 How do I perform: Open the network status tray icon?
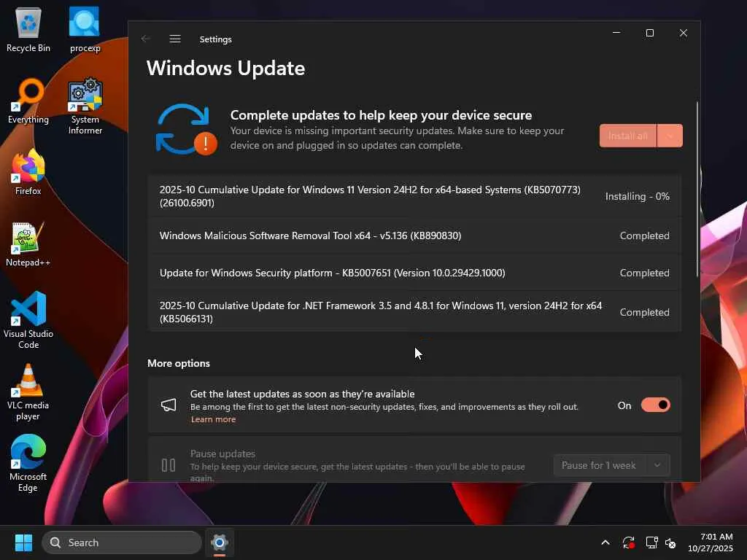(x=651, y=542)
